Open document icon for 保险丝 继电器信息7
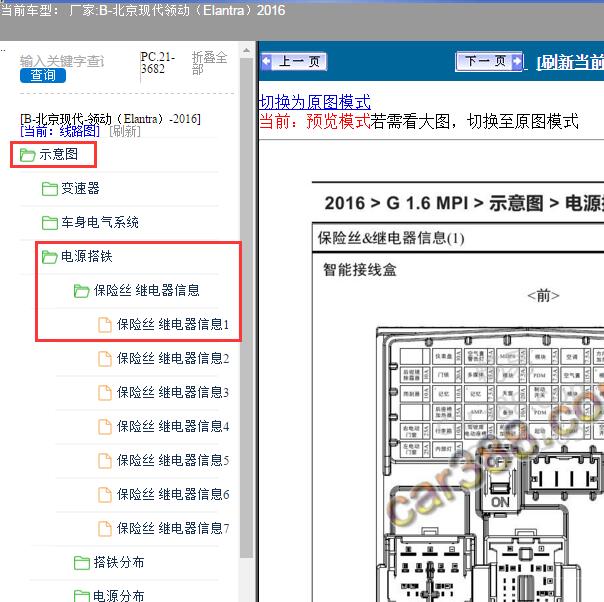 (x=104, y=528)
